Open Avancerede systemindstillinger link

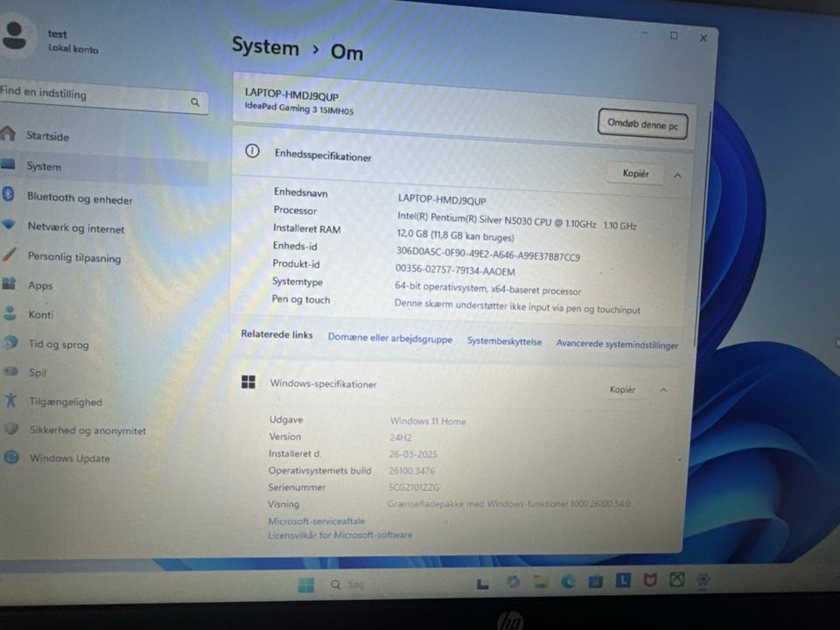click(x=617, y=344)
